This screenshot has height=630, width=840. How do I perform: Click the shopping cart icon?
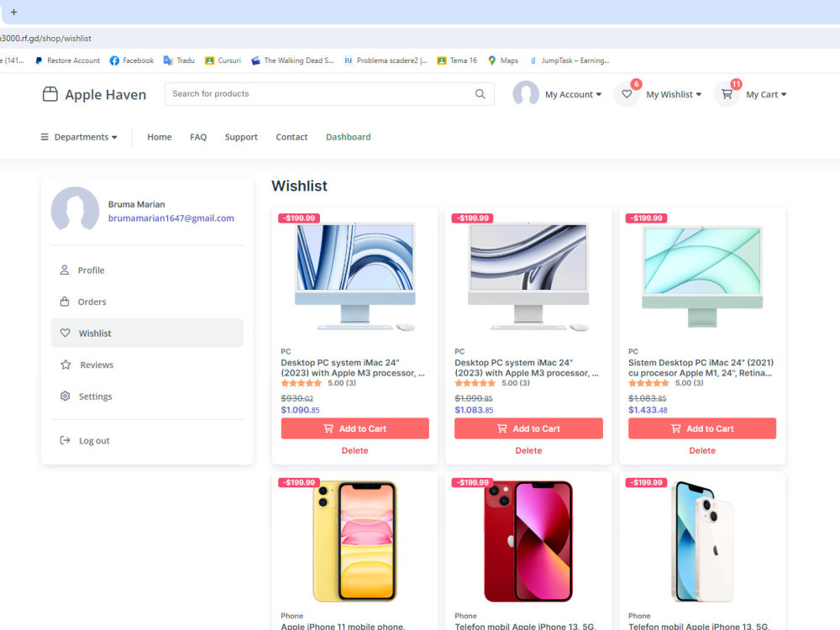[x=726, y=94]
